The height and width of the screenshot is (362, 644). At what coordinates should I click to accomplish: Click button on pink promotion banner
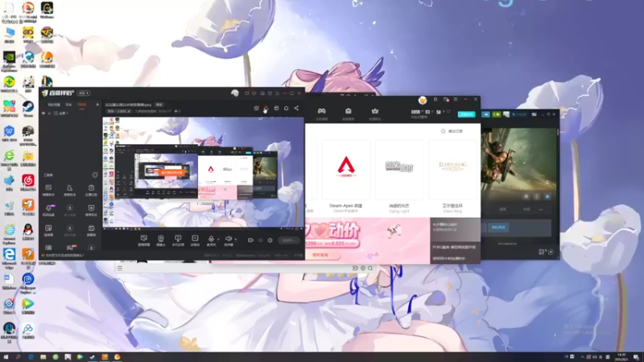tap(320, 255)
